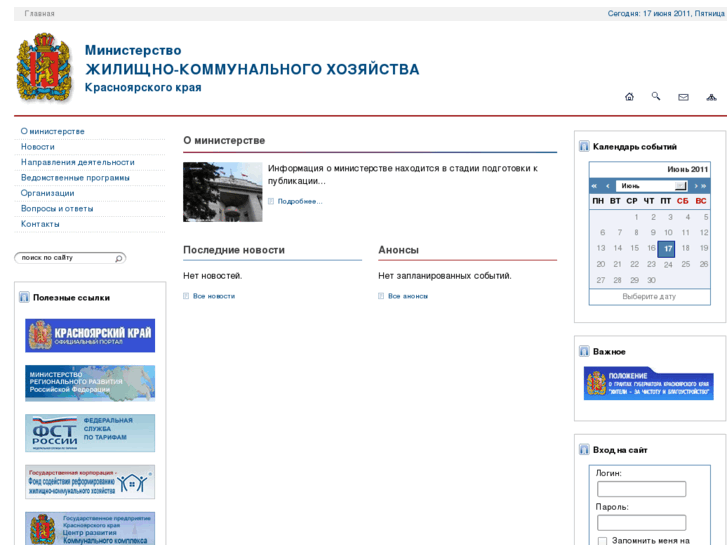Viewport: 727px width, 545px height.
Task: Submit search with magnifier in search box
Action: 119,258
